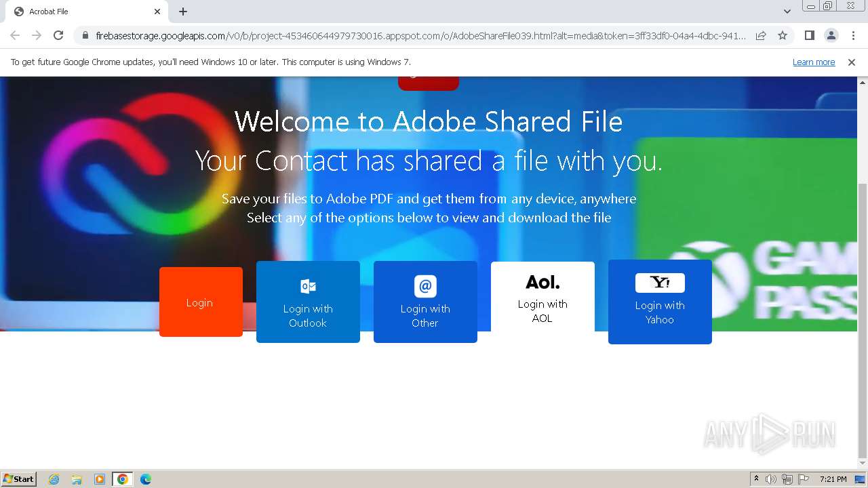Bookmark this tab with star
Image resolution: width=868 pixels, height=488 pixels.
point(783,35)
